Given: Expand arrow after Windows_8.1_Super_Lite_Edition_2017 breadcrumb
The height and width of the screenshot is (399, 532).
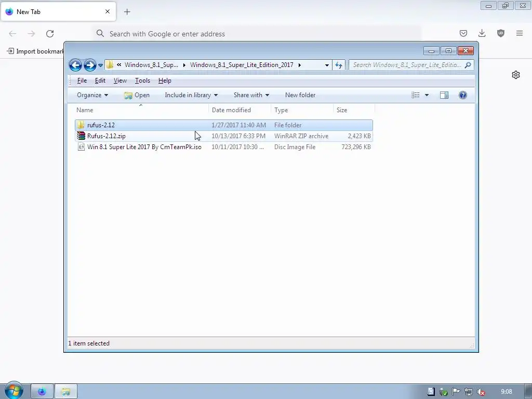Looking at the screenshot, I should coord(300,65).
